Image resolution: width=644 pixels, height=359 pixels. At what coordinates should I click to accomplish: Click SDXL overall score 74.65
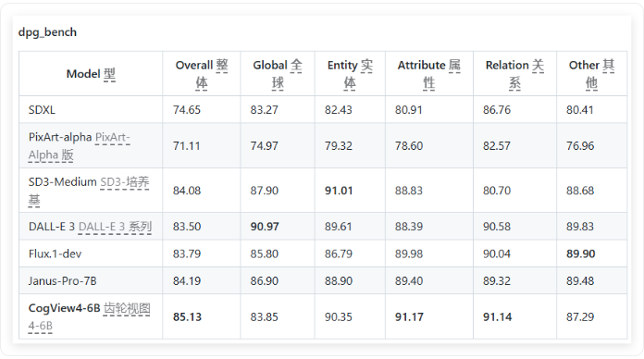(187, 110)
